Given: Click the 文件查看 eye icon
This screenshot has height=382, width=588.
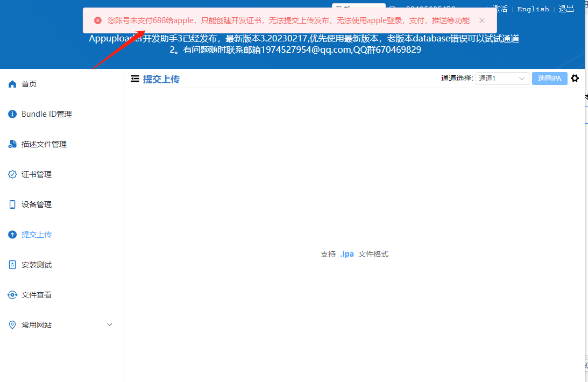Looking at the screenshot, I should point(12,295).
